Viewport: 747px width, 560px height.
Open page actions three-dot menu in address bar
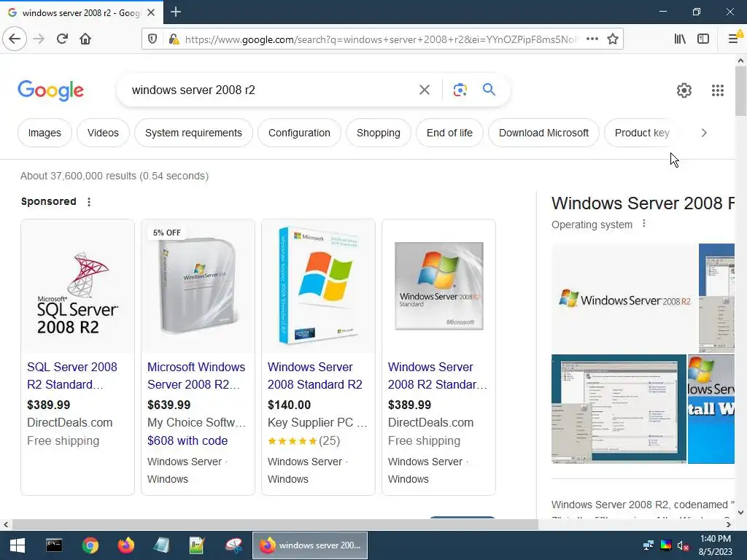click(x=592, y=39)
